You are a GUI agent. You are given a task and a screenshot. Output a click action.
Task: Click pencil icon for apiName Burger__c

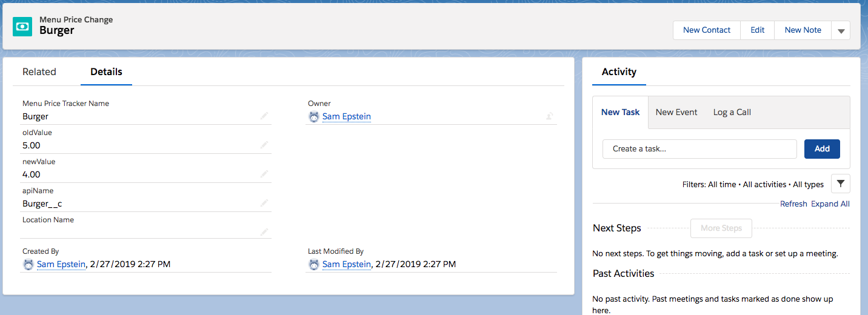point(264,203)
